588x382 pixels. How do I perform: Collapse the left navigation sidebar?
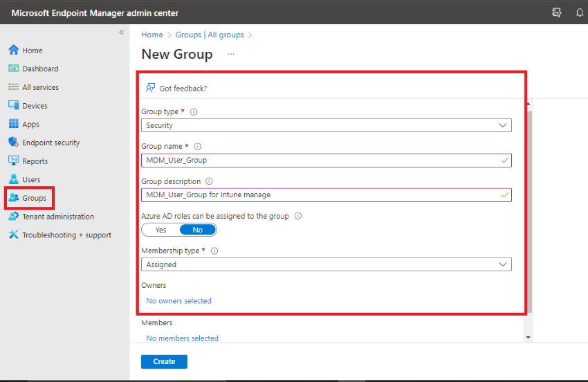tap(122, 33)
